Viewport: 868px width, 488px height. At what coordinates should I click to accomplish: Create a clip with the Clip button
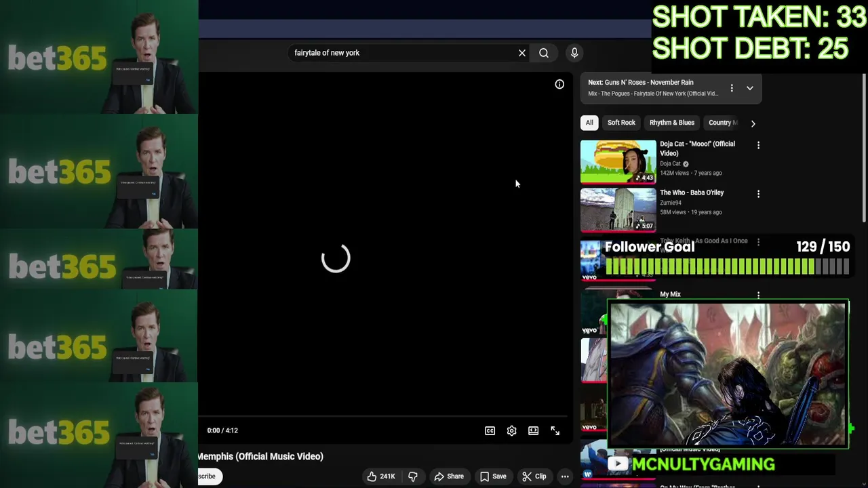click(x=534, y=476)
